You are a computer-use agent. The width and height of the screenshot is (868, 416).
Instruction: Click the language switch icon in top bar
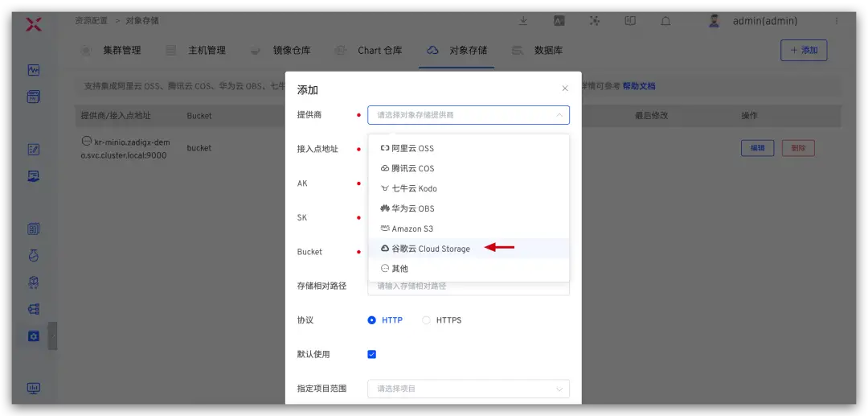tap(559, 21)
